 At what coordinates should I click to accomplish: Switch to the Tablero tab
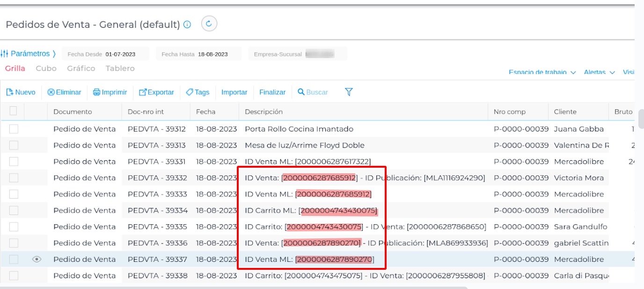tap(120, 68)
